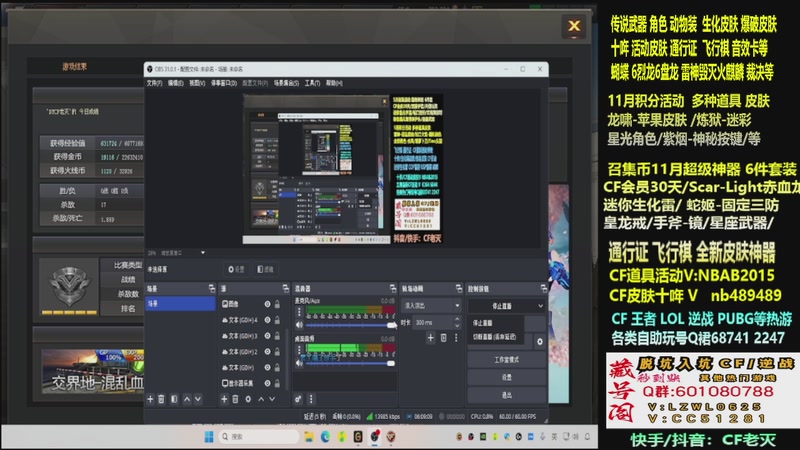This screenshot has width=800, height=450.
Task: Adjust 麦克风/Aux volume slider
Action: pyautogui.click(x=351, y=324)
